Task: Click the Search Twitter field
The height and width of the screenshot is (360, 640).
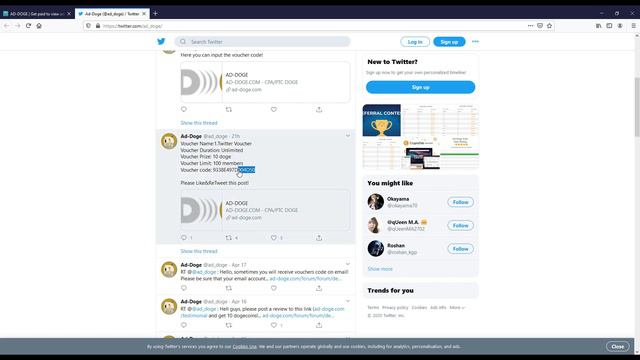Action: (x=262, y=42)
